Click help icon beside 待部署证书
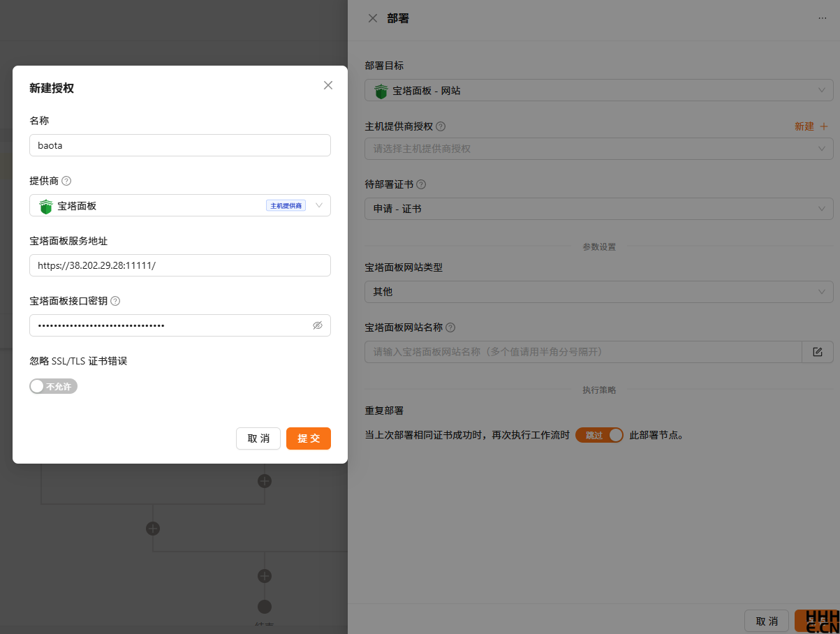The height and width of the screenshot is (634, 840). (x=421, y=185)
